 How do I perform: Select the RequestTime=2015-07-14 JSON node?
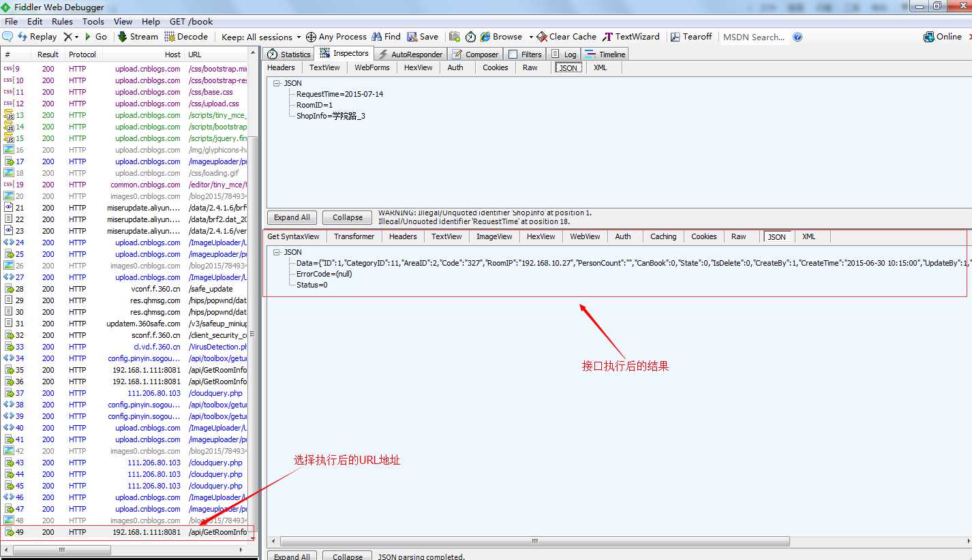[x=339, y=94]
